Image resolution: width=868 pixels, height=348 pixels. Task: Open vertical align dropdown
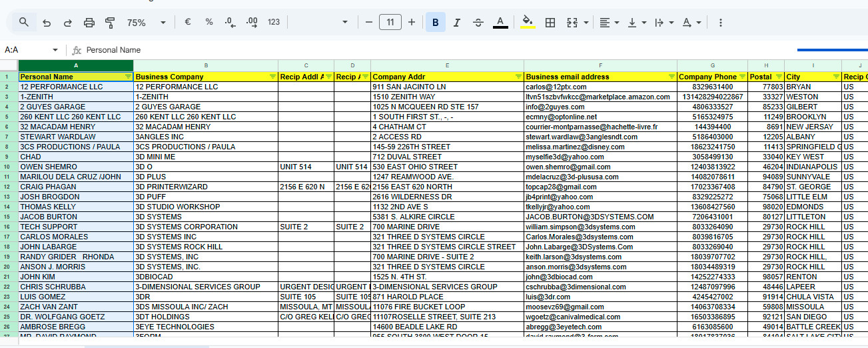(638, 23)
